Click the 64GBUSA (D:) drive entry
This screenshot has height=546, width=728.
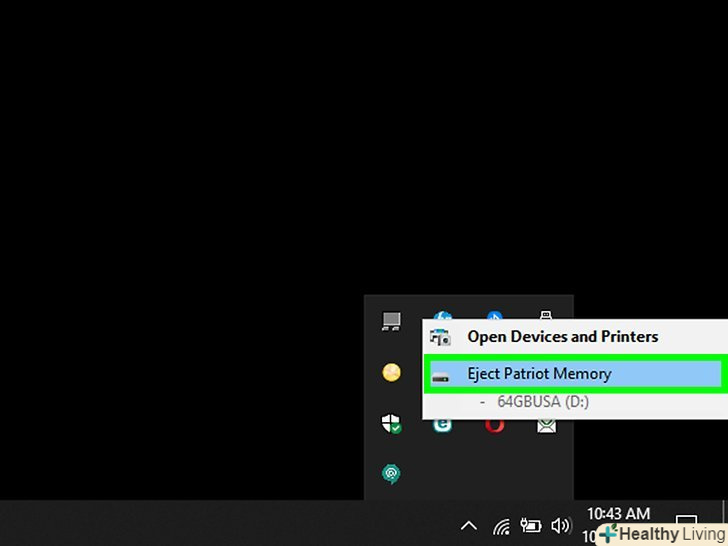tap(543, 402)
